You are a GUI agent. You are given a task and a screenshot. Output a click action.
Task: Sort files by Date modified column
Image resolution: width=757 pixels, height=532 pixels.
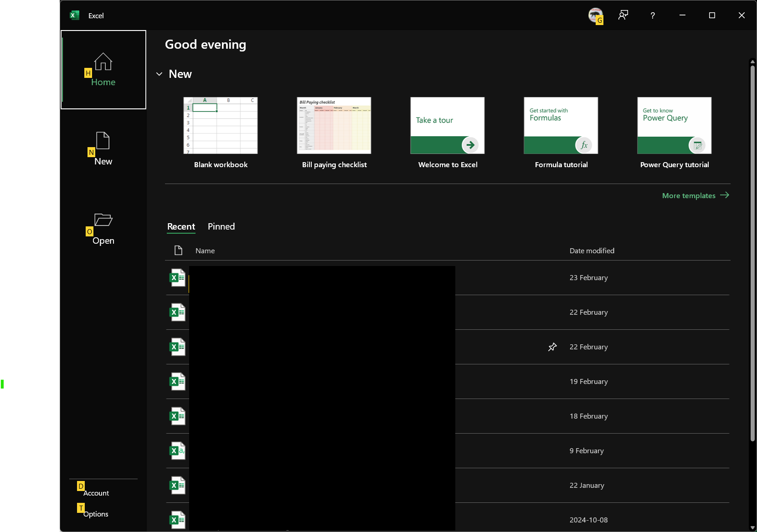pos(592,251)
